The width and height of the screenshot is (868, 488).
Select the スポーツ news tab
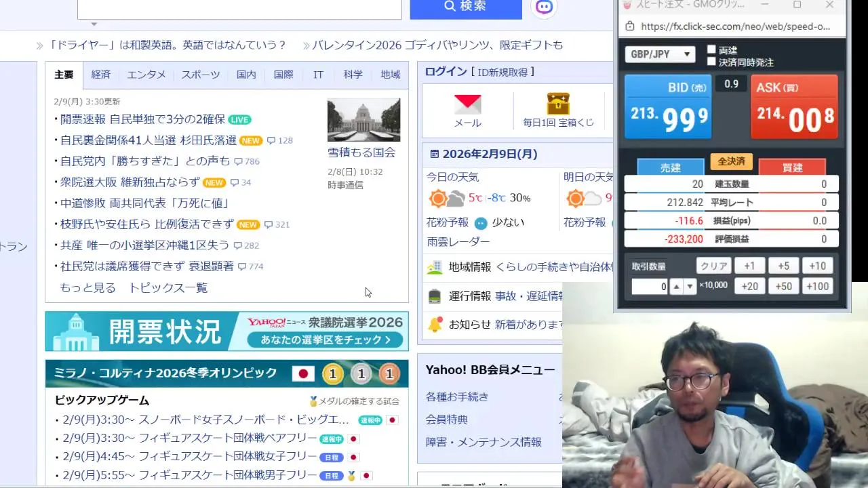pos(200,75)
